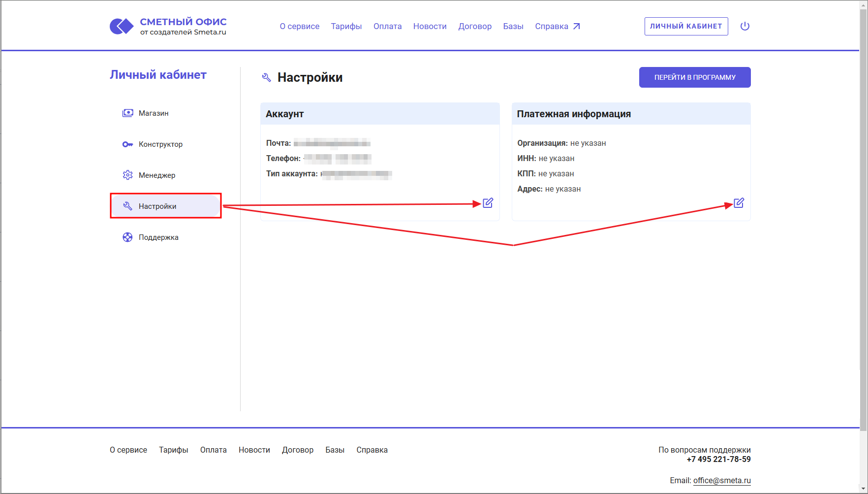Select Новости in the top navigation
Image resolution: width=868 pixels, height=494 pixels.
[430, 26]
